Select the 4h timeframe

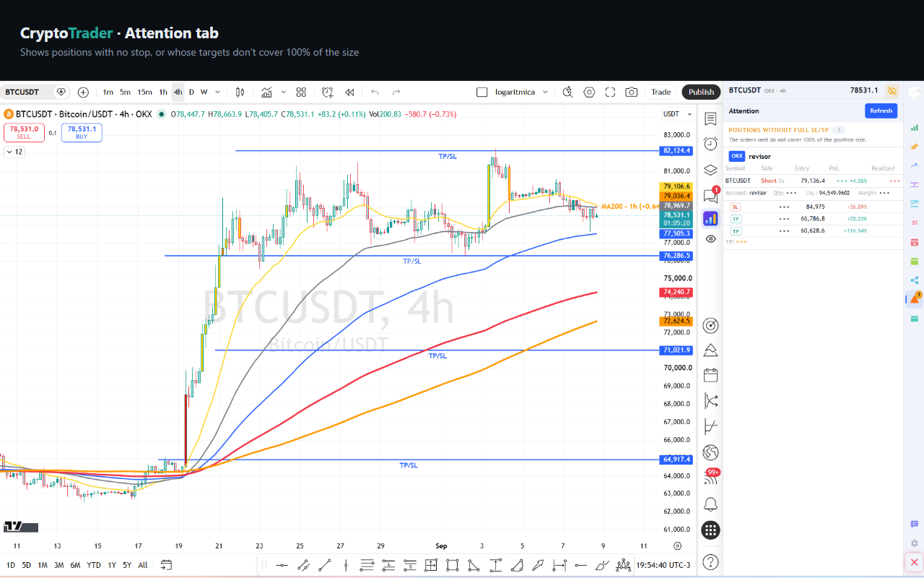(178, 92)
